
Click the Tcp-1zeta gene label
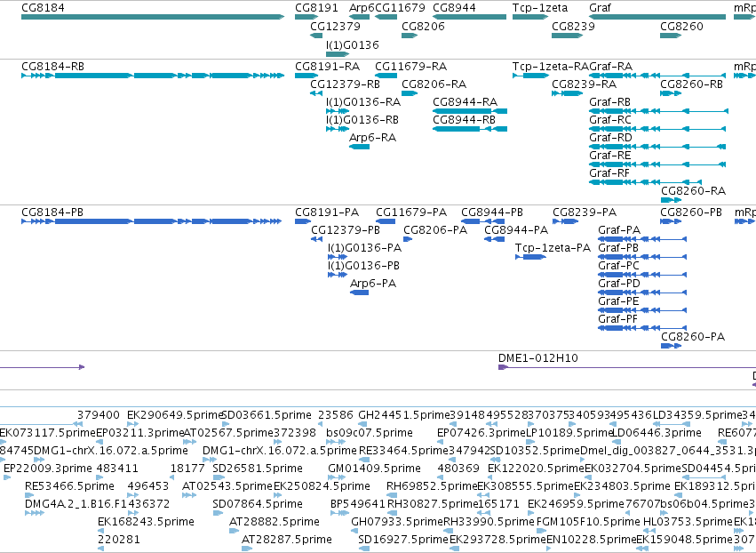(x=540, y=8)
